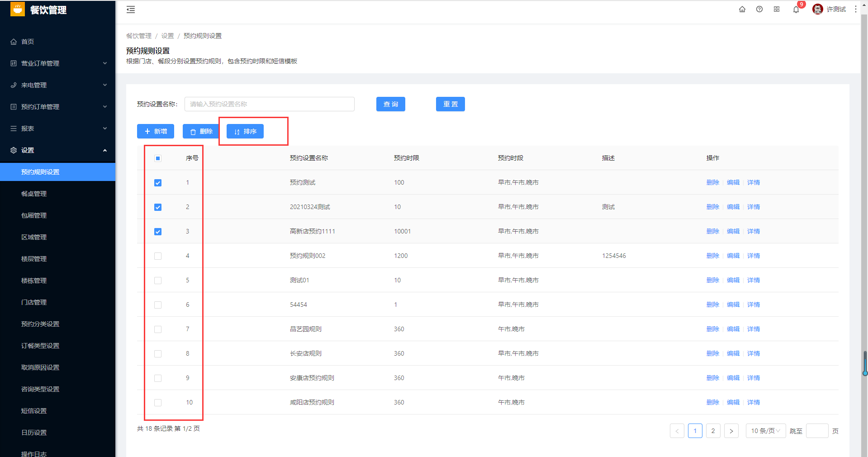Click the 来电管理 phone icon
The image size is (868, 457).
click(14, 85)
